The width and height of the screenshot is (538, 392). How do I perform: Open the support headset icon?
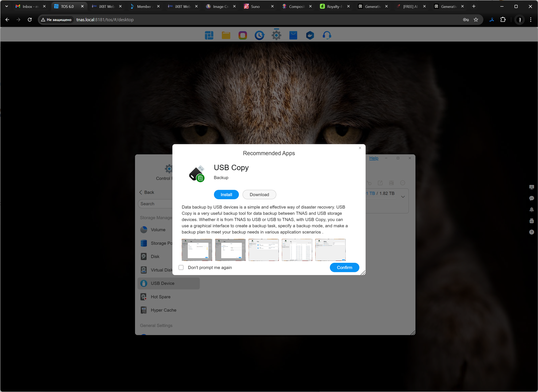327,35
